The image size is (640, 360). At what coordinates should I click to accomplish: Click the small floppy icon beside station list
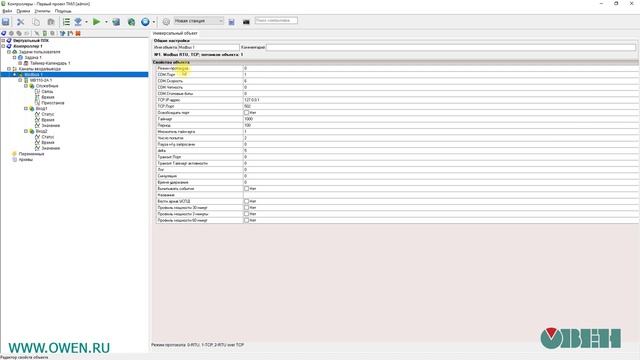(231, 22)
